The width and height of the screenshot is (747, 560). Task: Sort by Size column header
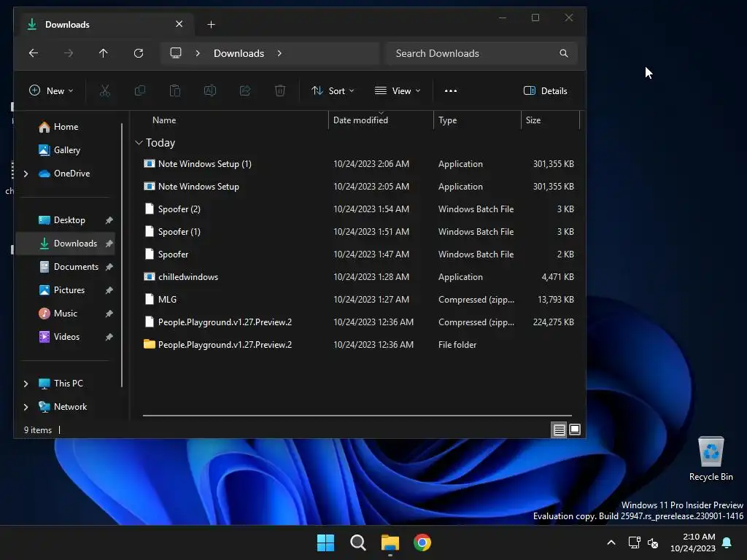pos(533,120)
